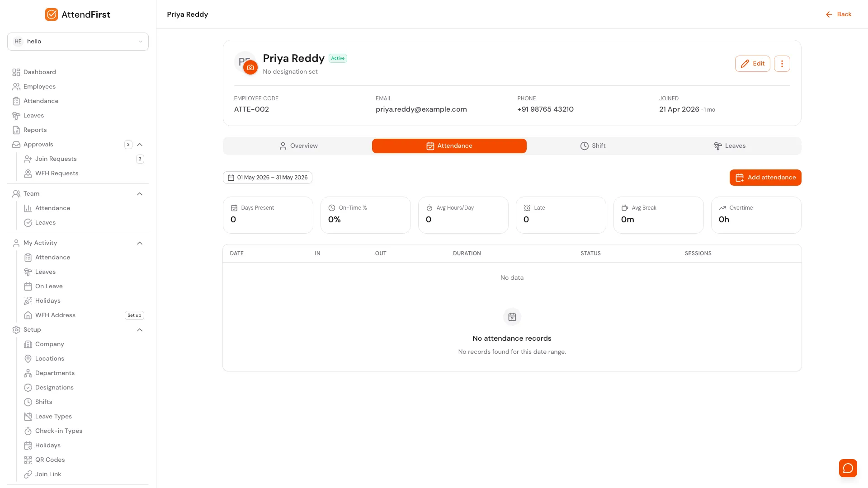Viewport: 868px width, 488px height.
Task: Change profile photo via camera icon
Action: point(250,67)
